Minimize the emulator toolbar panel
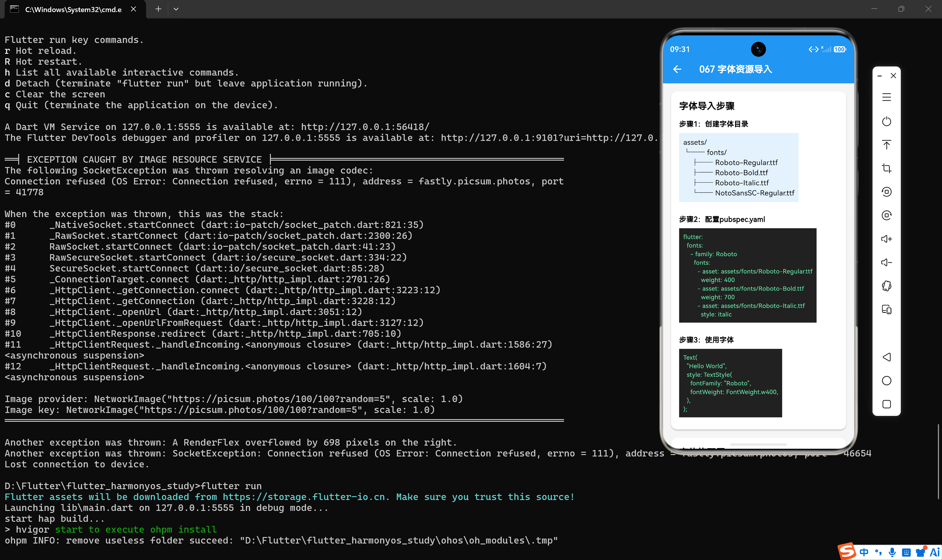942x560 pixels. coord(879,76)
